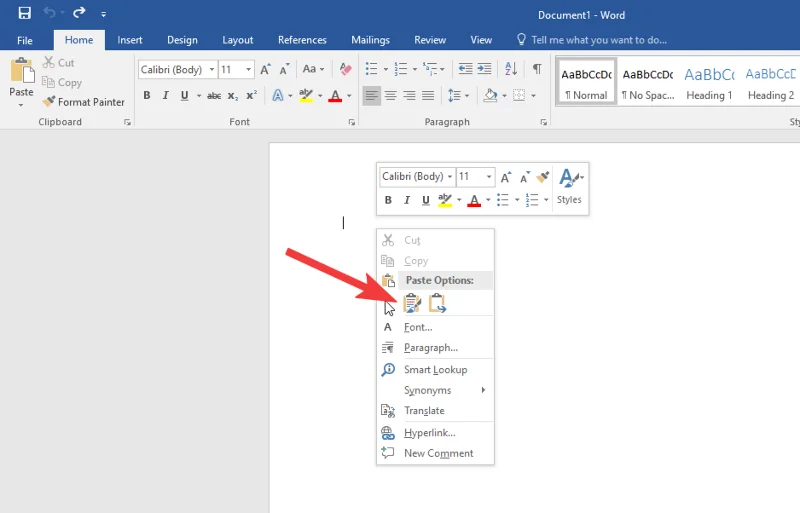The width and height of the screenshot is (800, 513).
Task: Click Show/Hide paragraph marks icon
Action: [x=537, y=69]
